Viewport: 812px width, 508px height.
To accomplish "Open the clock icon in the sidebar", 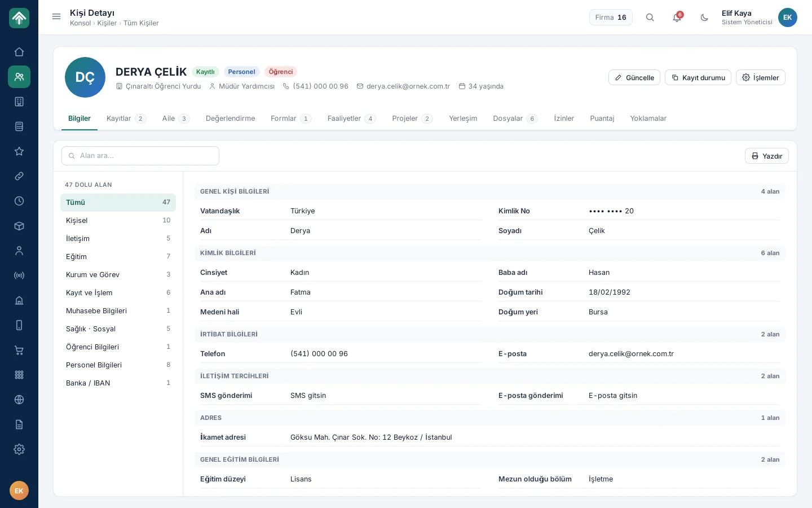I will [19, 201].
